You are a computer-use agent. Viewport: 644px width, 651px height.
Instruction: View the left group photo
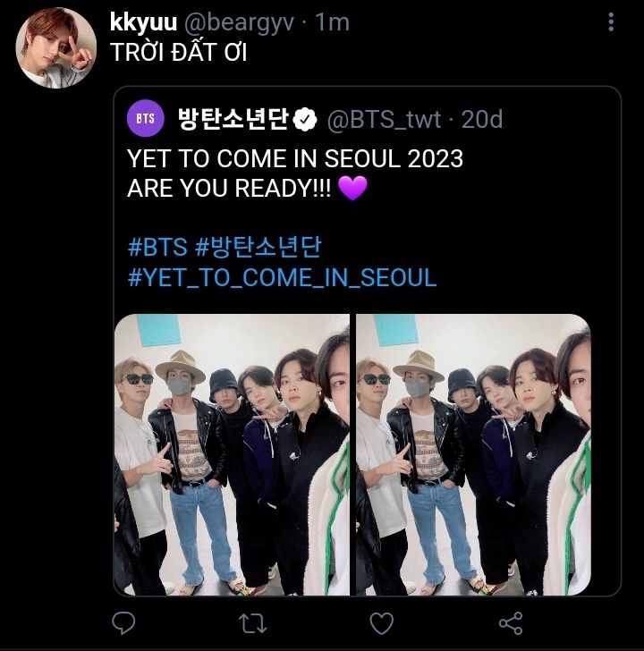(232, 454)
